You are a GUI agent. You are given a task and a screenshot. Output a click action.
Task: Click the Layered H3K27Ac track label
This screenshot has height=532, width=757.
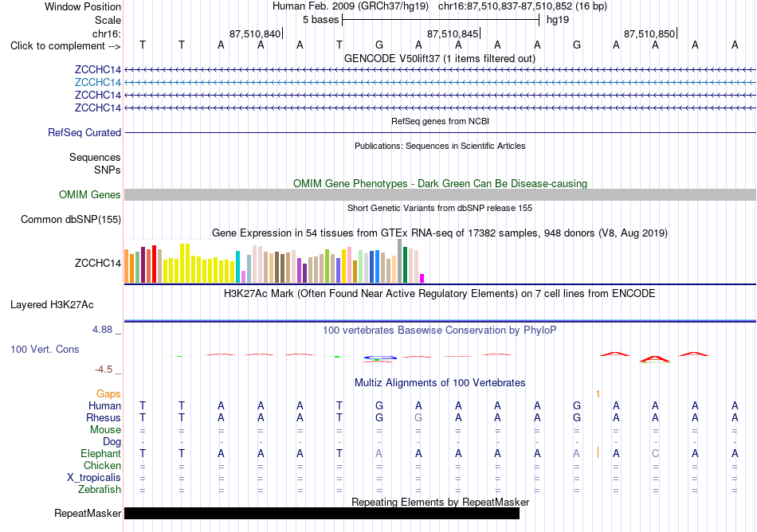(x=52, y=305)
